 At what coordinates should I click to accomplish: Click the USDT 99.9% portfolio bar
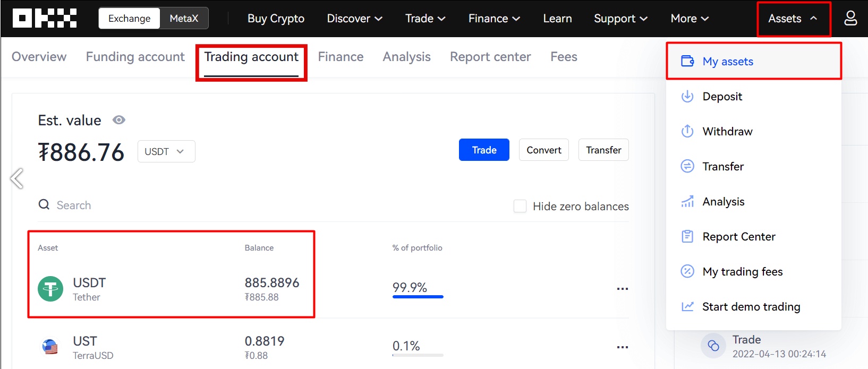click(x=418, y=297)
